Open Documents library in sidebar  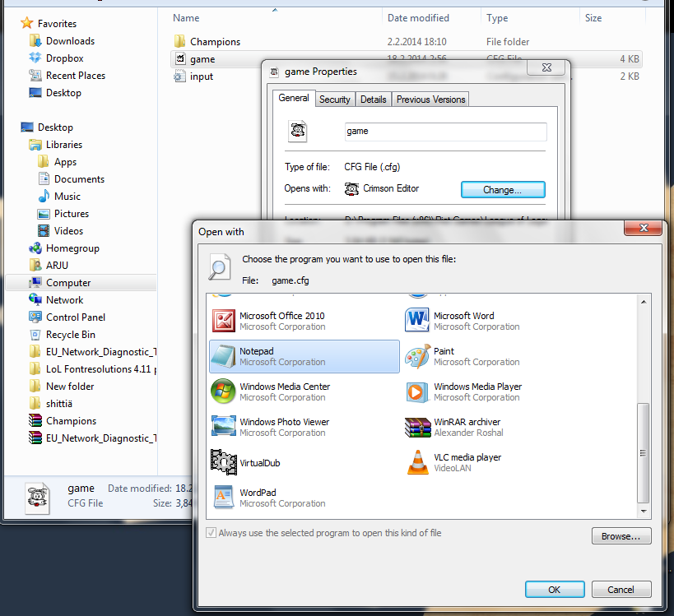[x=79, y=179]
